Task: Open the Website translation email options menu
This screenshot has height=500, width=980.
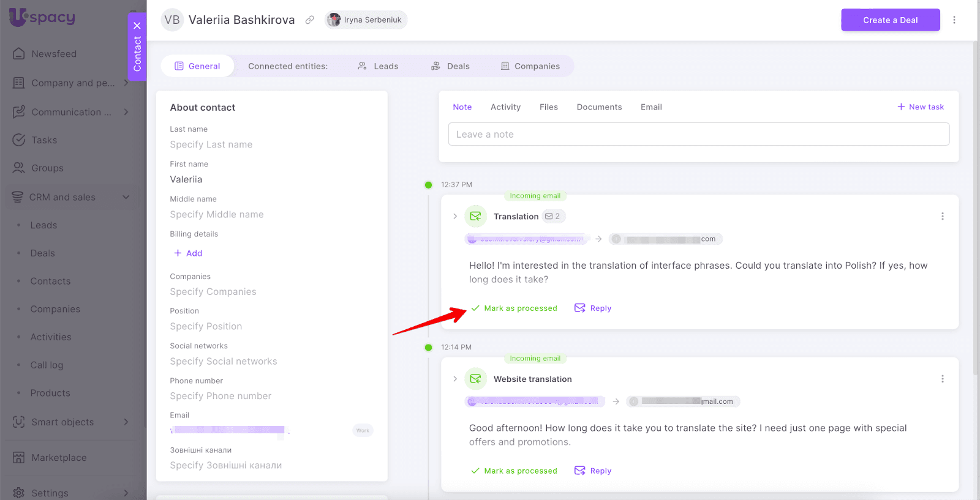Action: click(x=942, y=379)
